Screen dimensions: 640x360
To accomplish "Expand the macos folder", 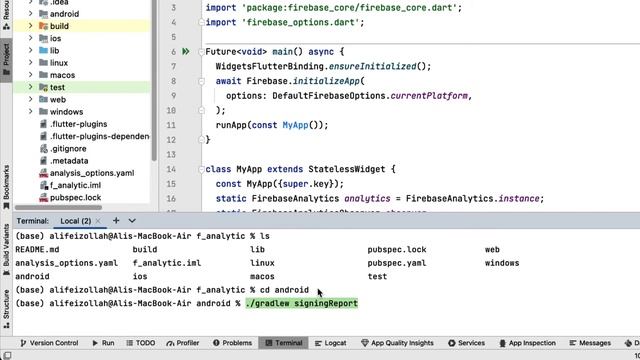I will tap(31, 75).
